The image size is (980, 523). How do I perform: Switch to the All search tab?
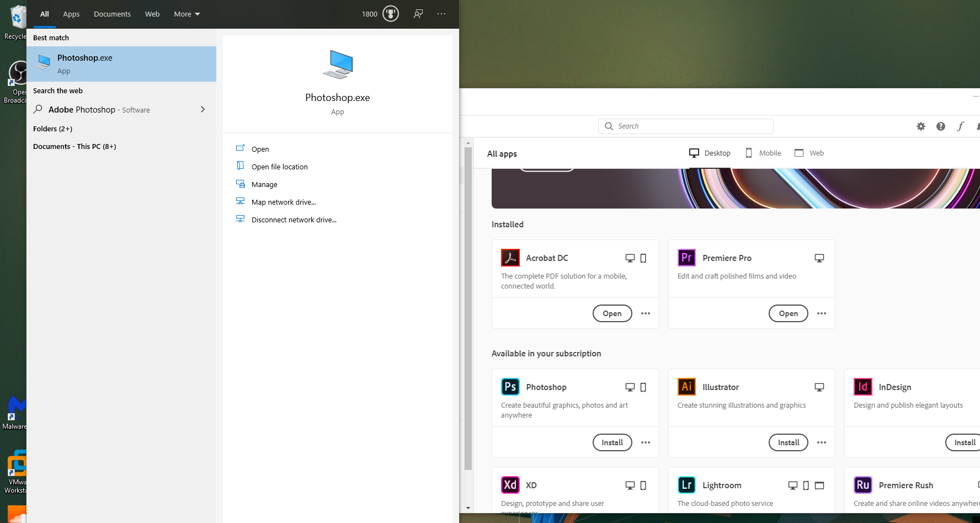click(x=45, y=14)
